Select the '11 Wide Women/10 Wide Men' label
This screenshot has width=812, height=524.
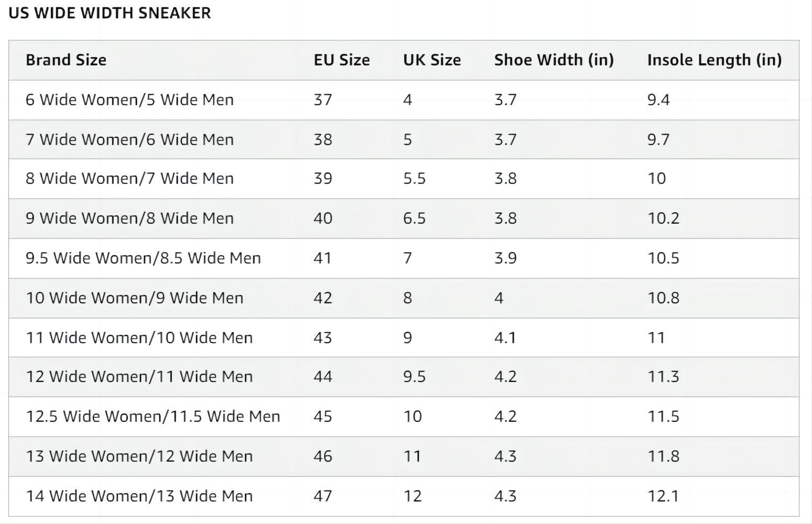click(x=139, y=338)
